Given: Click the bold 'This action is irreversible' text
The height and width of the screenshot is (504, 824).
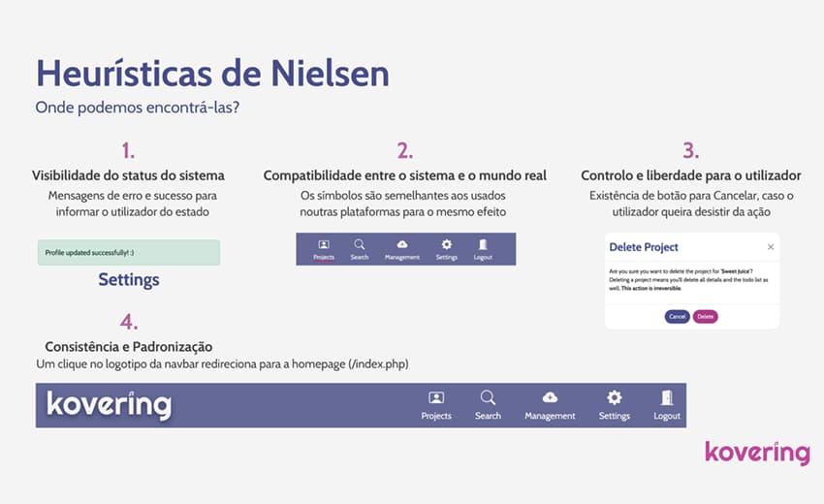Looking at the screenshot, I should (x=651, y=289).
